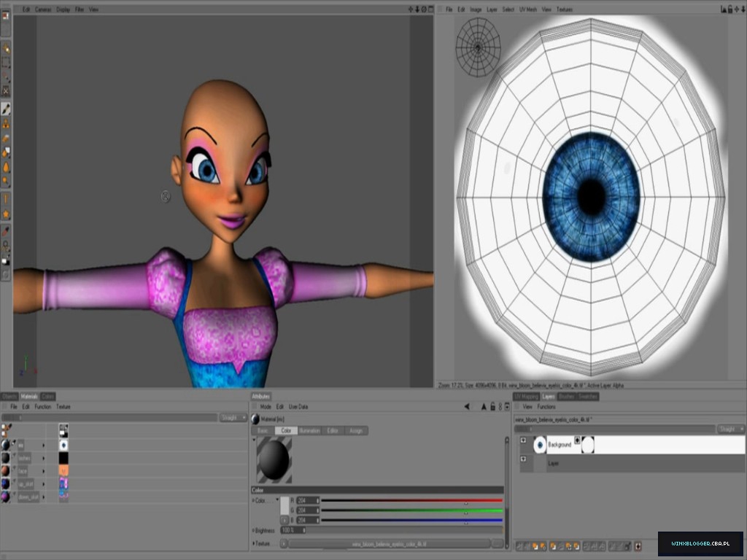Select the star Shape tool
Screen dimensions: 747x560
click(6, 214)
